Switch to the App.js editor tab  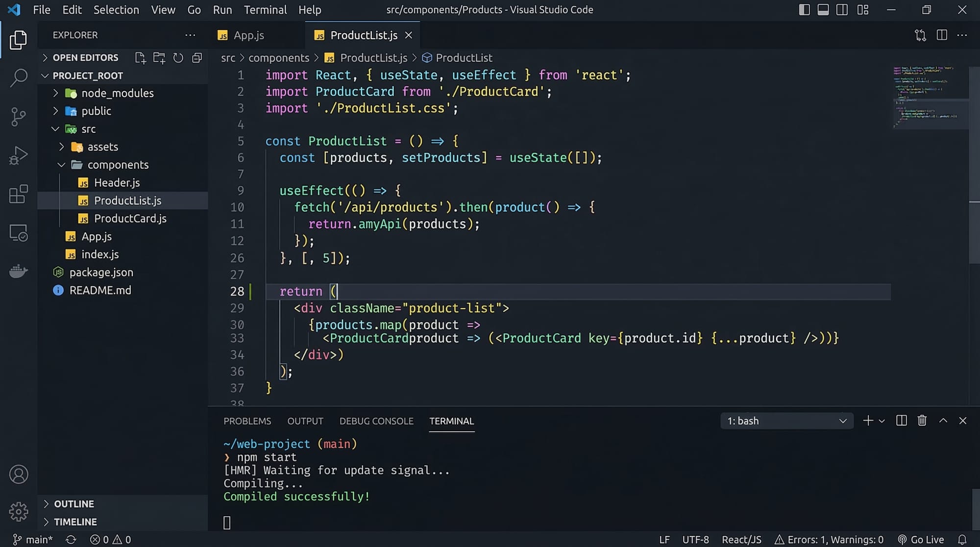[x=248, y=35]
